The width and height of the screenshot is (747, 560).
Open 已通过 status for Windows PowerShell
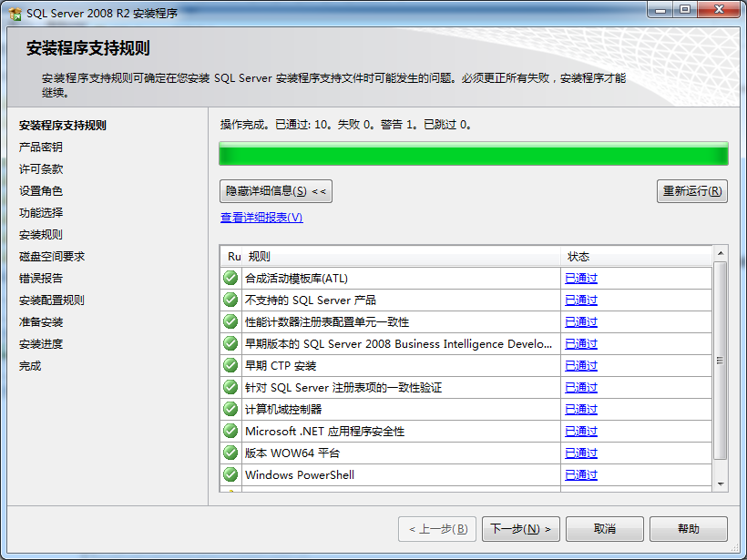point(580,475)
